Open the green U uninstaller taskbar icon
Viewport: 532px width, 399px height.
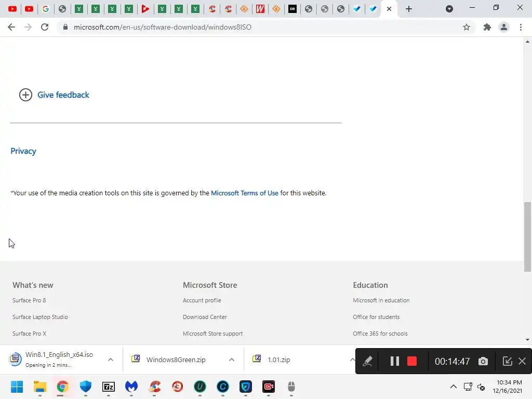200,387
